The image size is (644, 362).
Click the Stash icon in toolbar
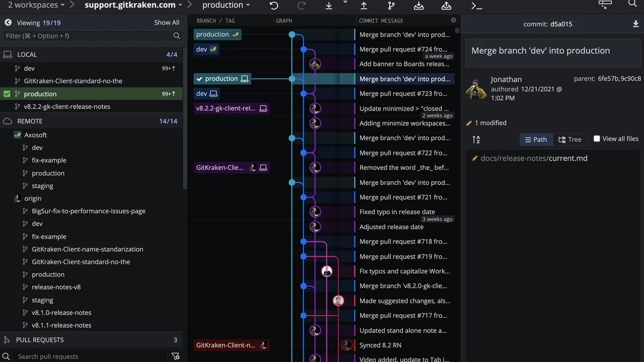click(x=419, y=6)
